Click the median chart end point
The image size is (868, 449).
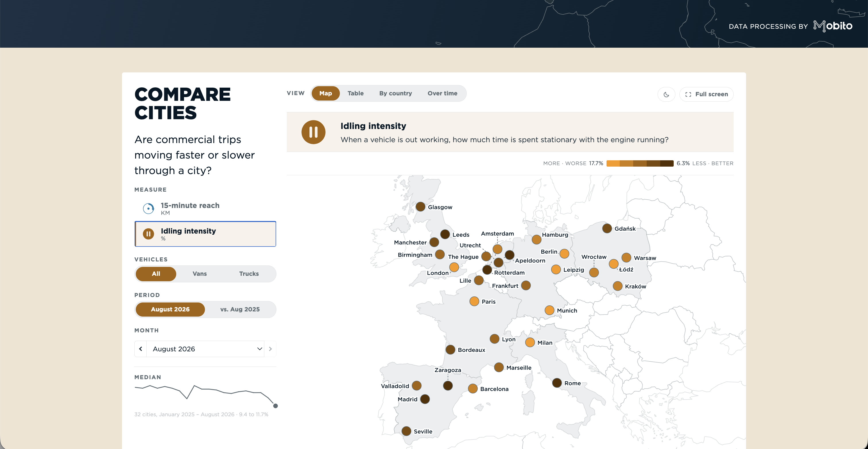point(275,406)
